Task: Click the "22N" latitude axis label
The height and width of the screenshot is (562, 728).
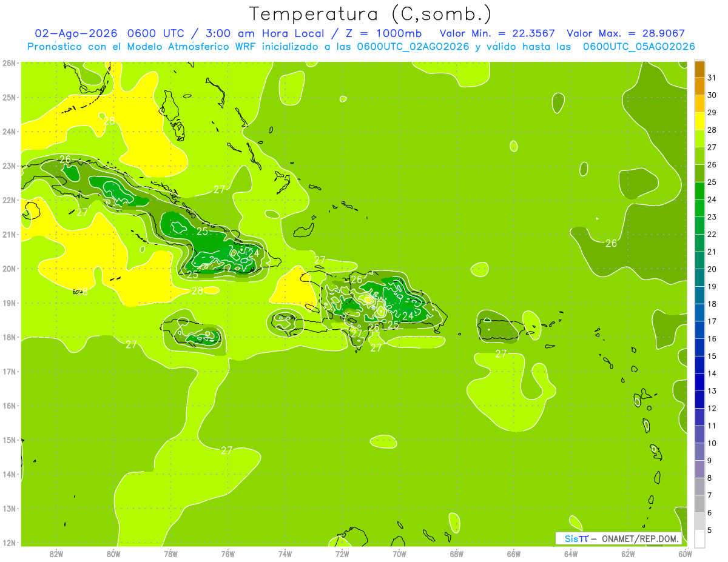Action: point(9,200)
